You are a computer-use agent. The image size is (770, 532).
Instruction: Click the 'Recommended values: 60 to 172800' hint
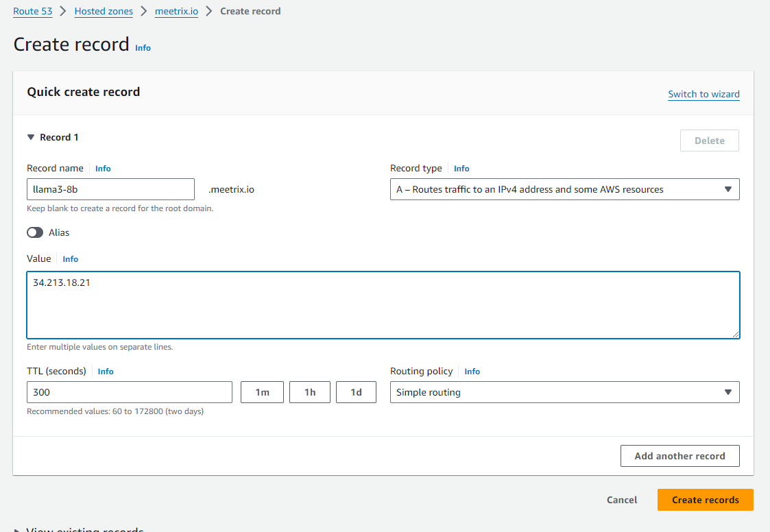pyautogui.click(x=115, y=411)
